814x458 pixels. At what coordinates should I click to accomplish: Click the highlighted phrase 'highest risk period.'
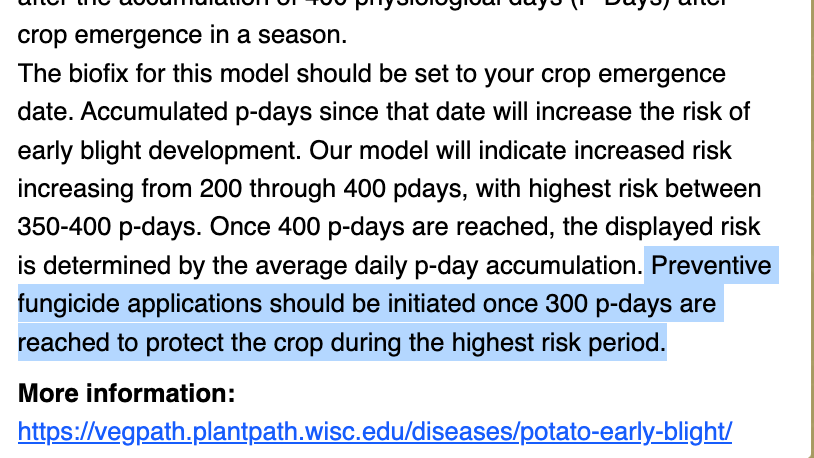559,342
